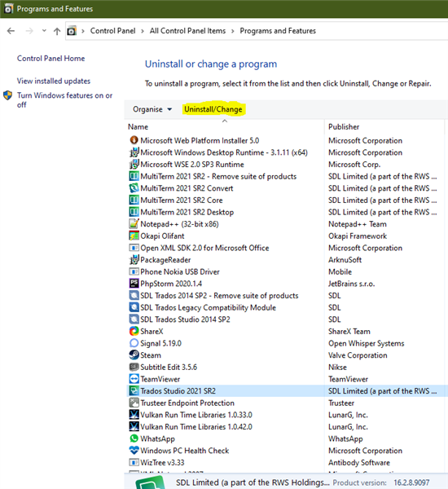Click the Open XML SDK icon
The image size is (448, 489).
coord(134,248)
